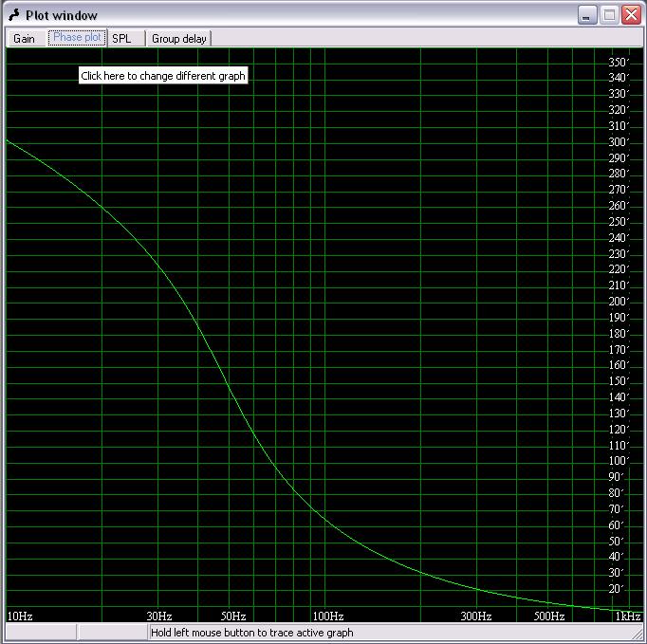Open the SPL tab
This screenshot has width=647, height=644.
tap(126, 38)
